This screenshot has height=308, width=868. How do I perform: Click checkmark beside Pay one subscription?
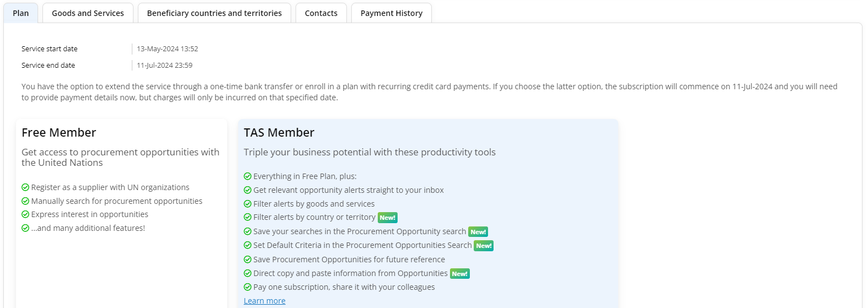pyautogui.click(x=248, y=287)
